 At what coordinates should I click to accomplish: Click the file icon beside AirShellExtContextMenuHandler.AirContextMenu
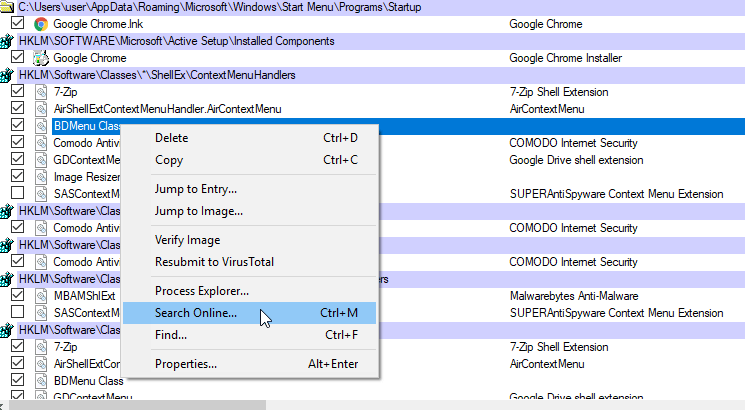41,109
